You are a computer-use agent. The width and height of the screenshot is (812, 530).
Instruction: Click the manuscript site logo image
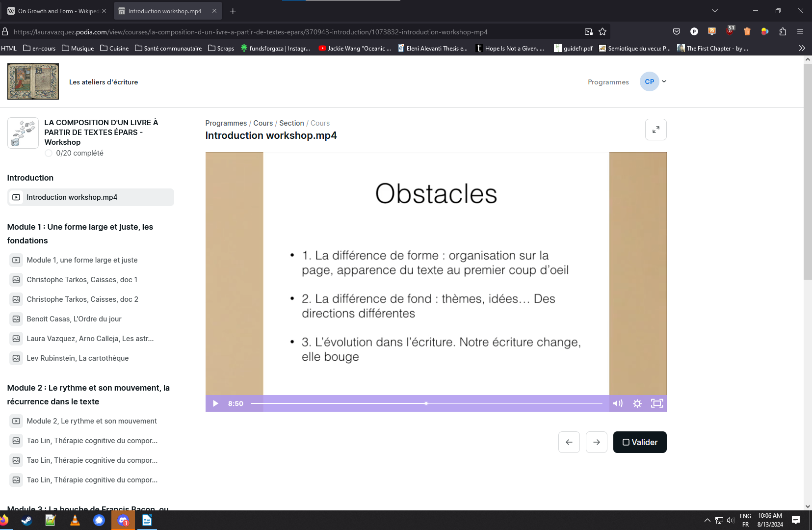pyautogui.click(x=33, y=81)
